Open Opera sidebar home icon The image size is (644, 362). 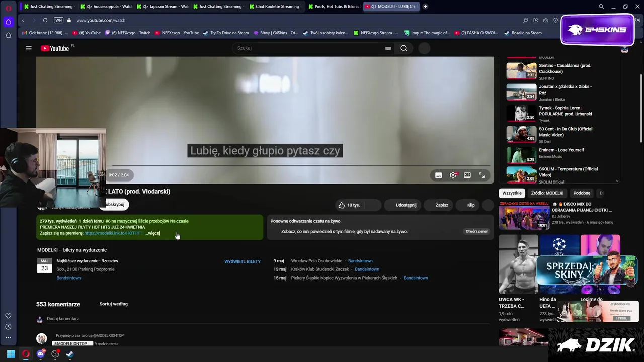(x=8, y=22)
